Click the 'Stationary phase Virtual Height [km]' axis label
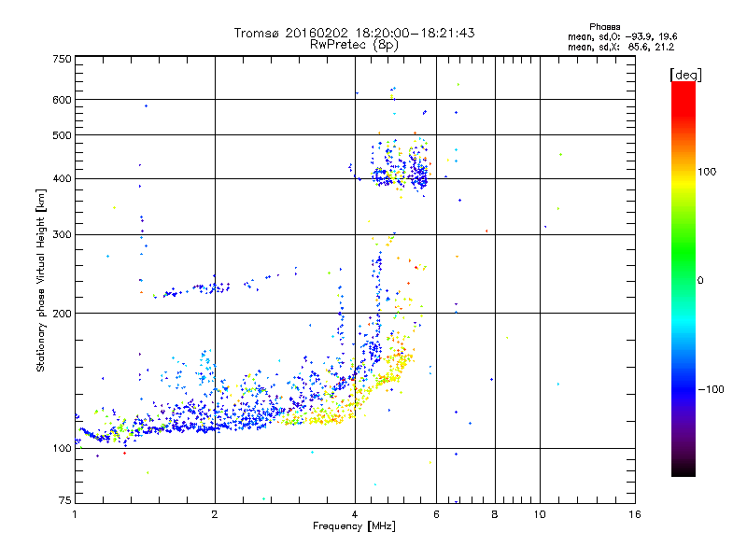 coord(41,281)
